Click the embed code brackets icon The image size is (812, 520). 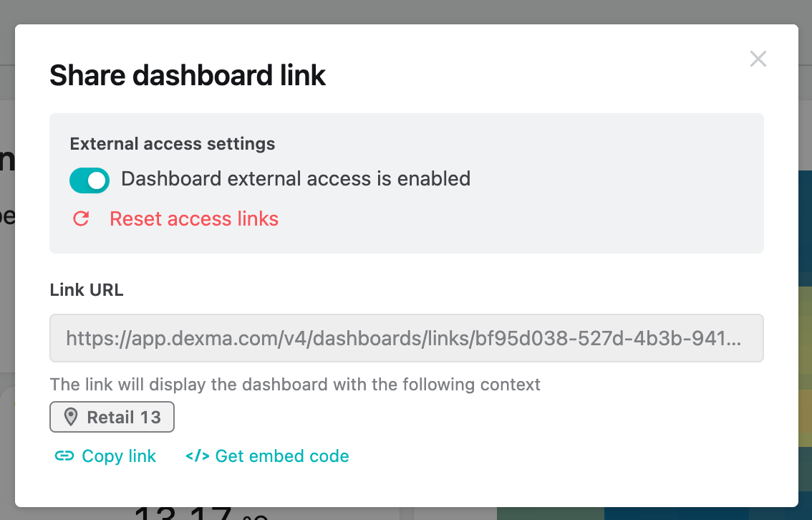[197, 456]
